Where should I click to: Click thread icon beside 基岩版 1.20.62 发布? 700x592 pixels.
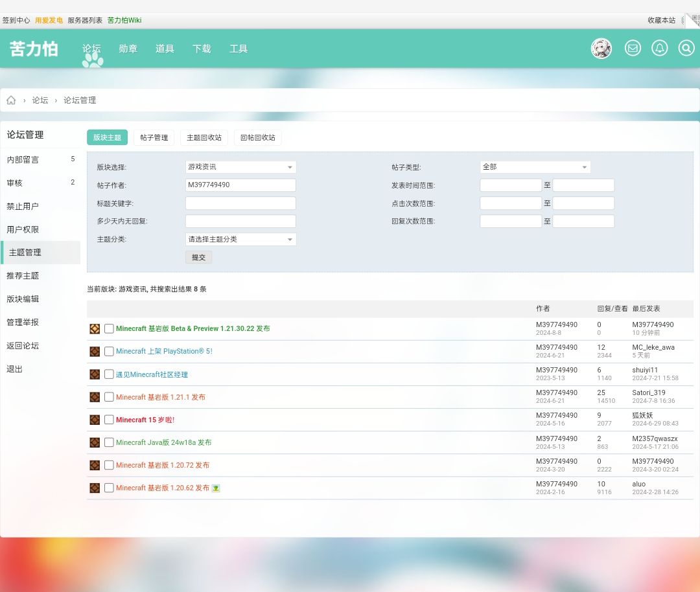coord(95,488)
